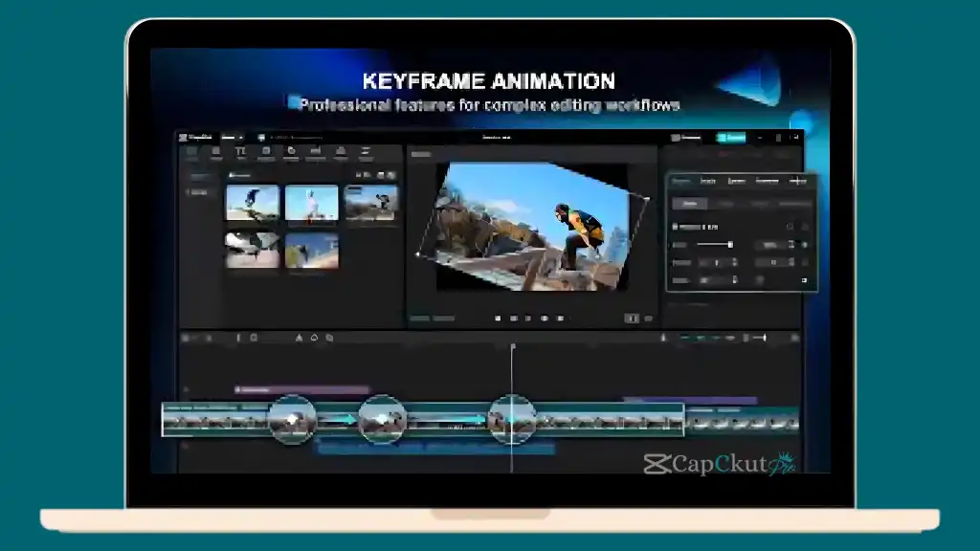Click the first Position value field
The image size is (980, 551).
tap(717, 263)
